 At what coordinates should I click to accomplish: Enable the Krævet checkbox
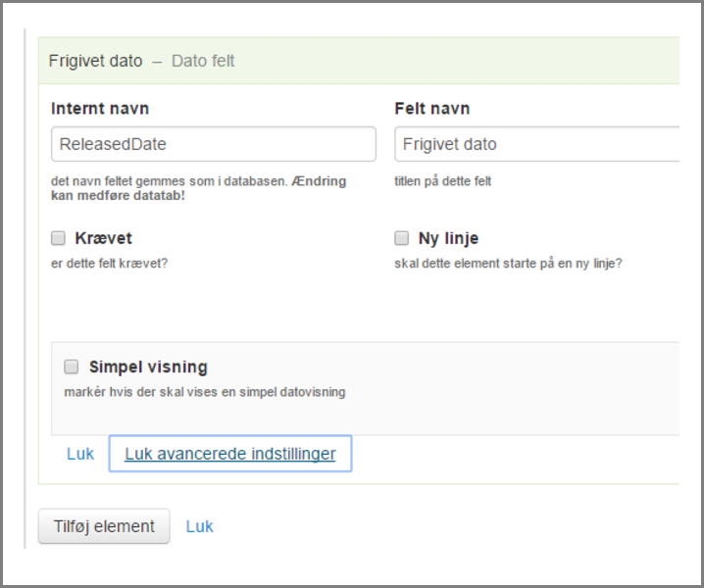point(58,238)
